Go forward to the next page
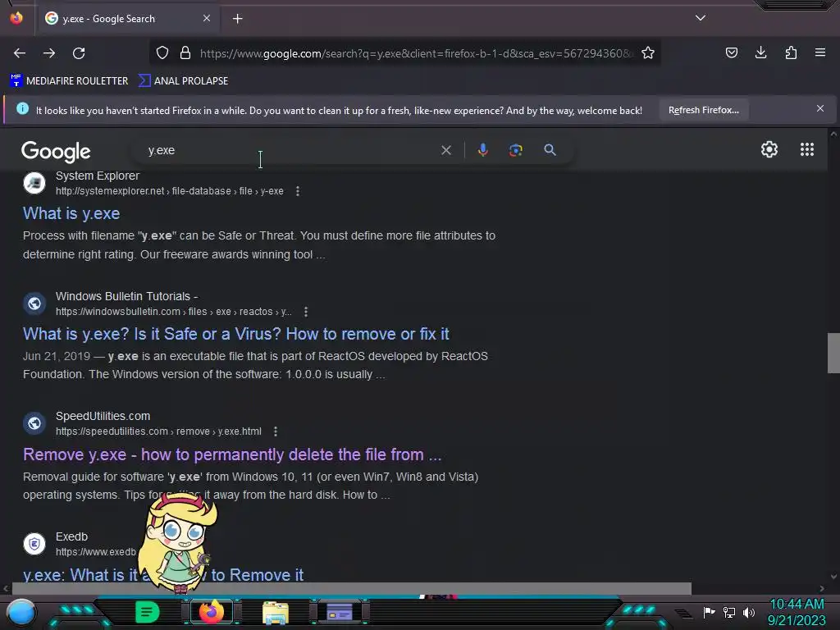This screenshot has width=840, height=630. [49, 53]
